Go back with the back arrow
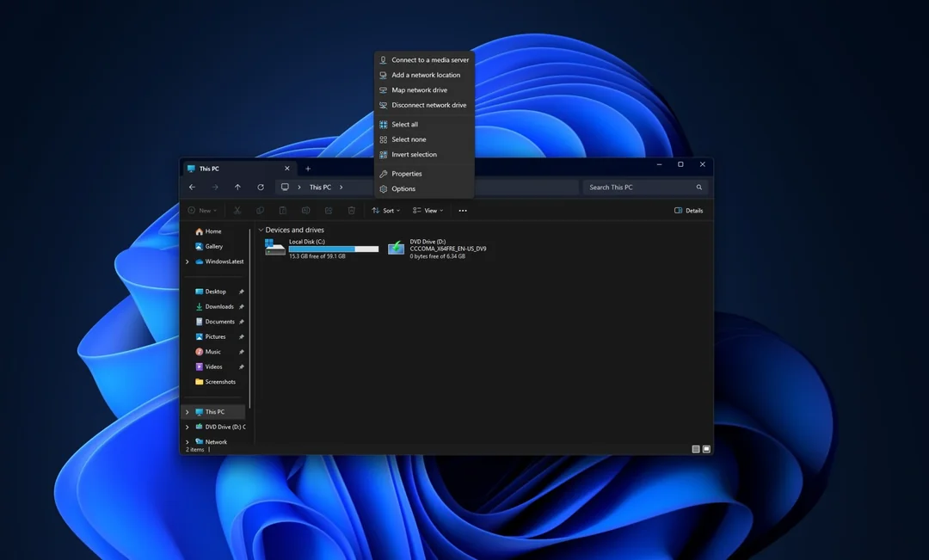Screen dimensions: 929x560 pos(192,188)
